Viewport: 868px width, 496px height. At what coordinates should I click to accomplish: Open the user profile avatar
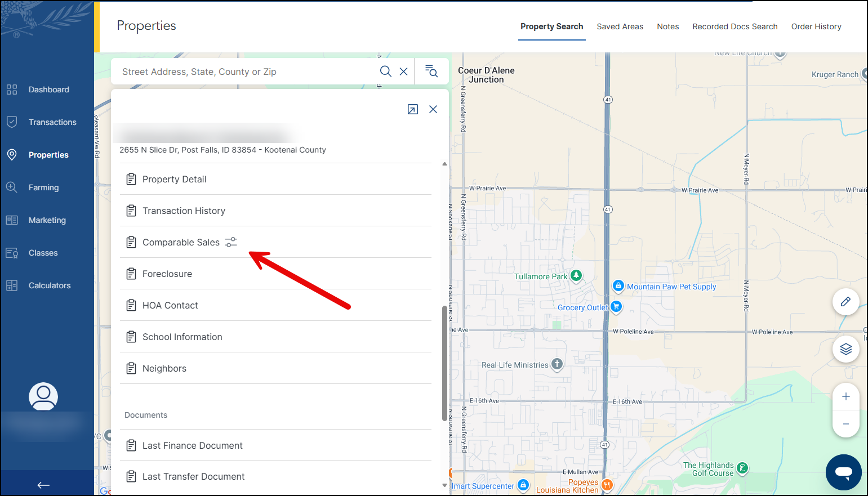43,396
